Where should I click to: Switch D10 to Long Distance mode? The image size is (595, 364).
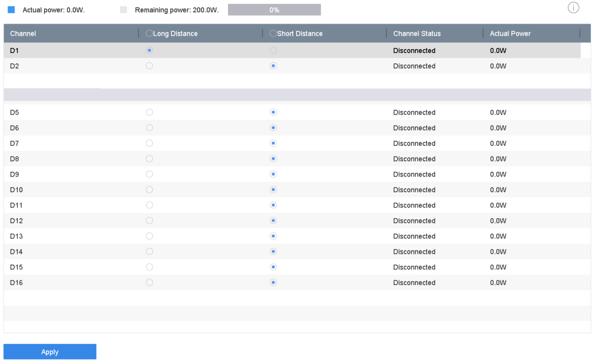click(x=150, y=190)
